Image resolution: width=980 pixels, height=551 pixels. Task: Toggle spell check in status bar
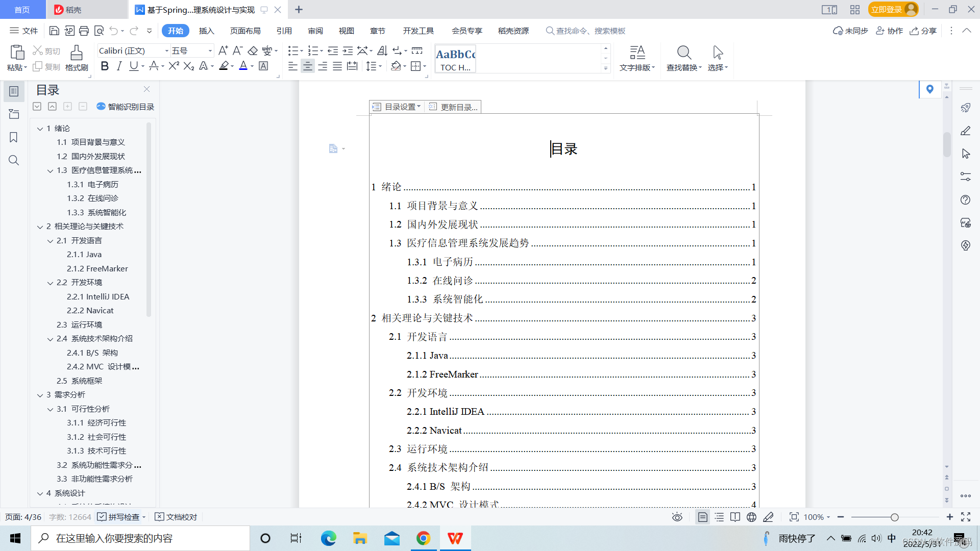point(120,517)
